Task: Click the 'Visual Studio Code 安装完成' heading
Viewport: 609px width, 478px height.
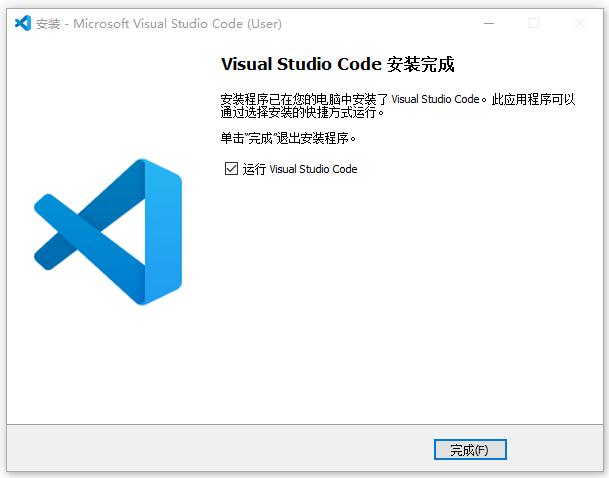Action: coord(338,64)
